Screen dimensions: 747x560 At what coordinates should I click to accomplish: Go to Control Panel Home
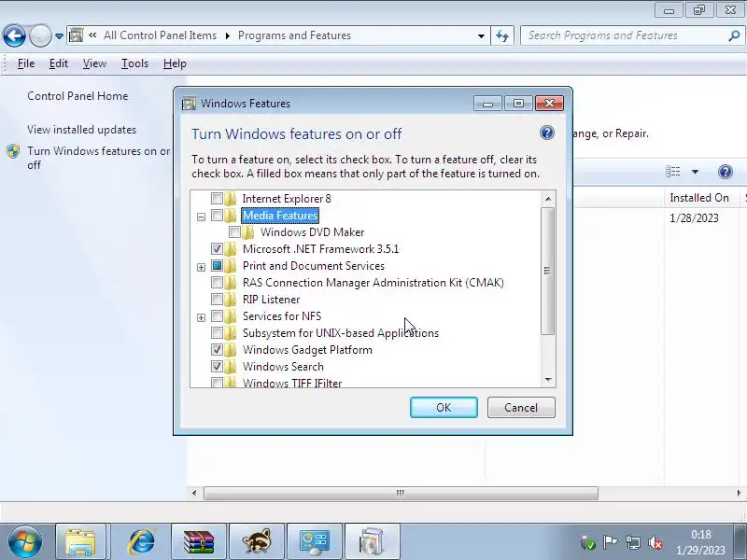78,96
